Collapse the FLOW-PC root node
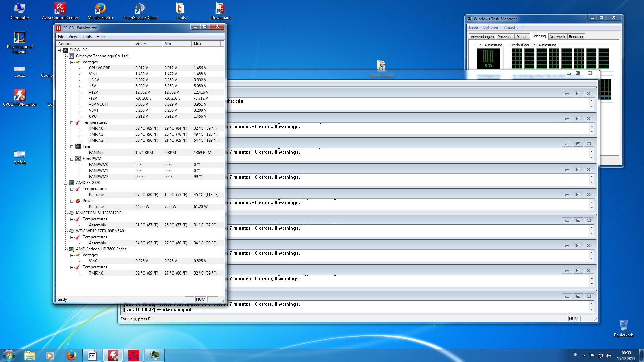 [59, 50]
